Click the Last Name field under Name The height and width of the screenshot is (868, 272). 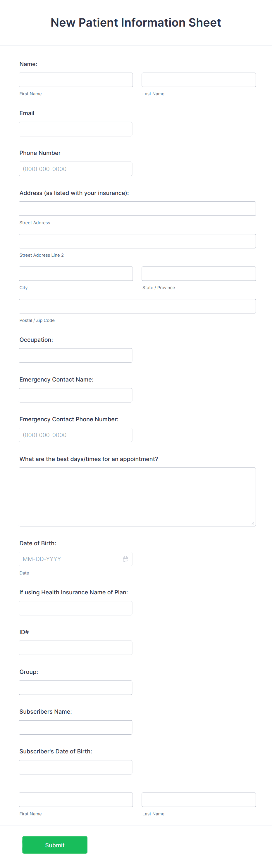coord(199,80)
